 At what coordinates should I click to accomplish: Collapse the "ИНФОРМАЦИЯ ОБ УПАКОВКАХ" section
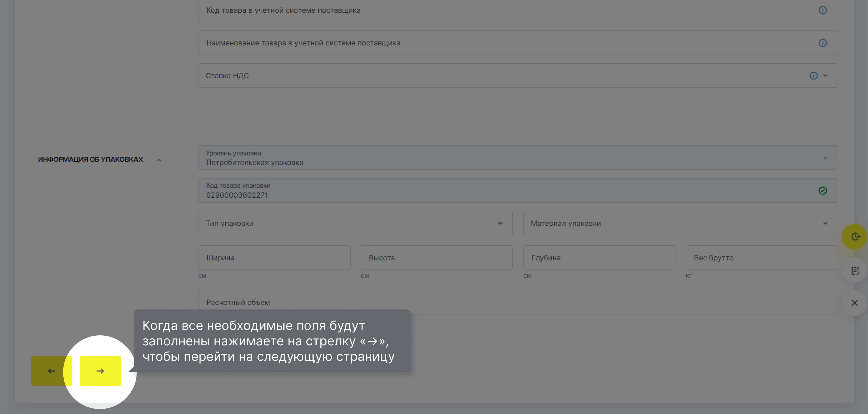[x=159, y=160]
